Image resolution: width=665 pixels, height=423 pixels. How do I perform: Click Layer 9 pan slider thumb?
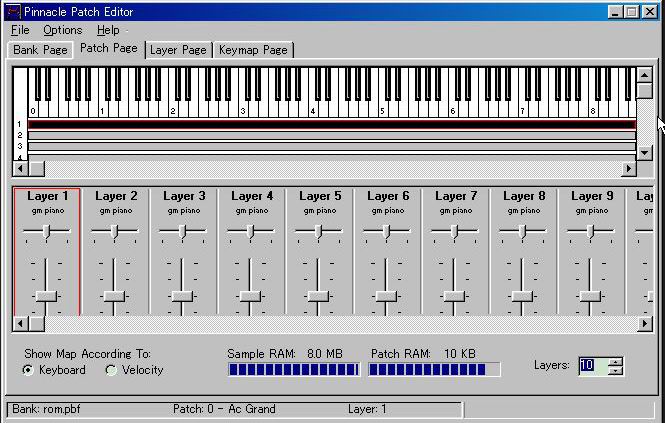pos(590,231)
